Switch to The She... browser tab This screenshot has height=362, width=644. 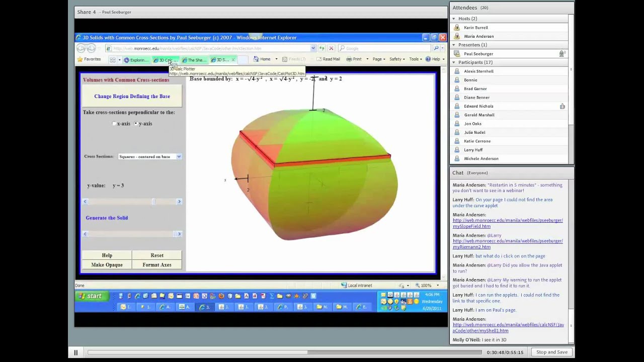point(194,60)
